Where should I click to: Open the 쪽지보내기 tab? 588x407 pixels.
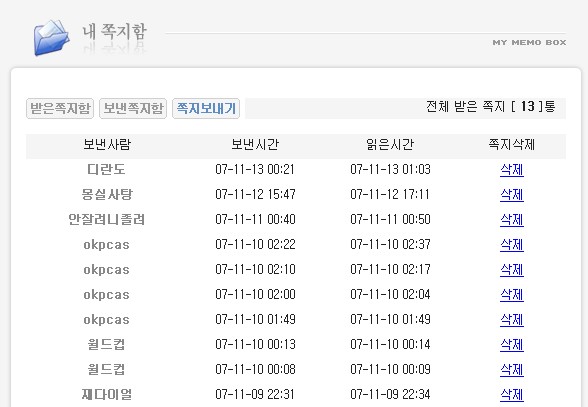pyautogui.click(x=206, y=108)
